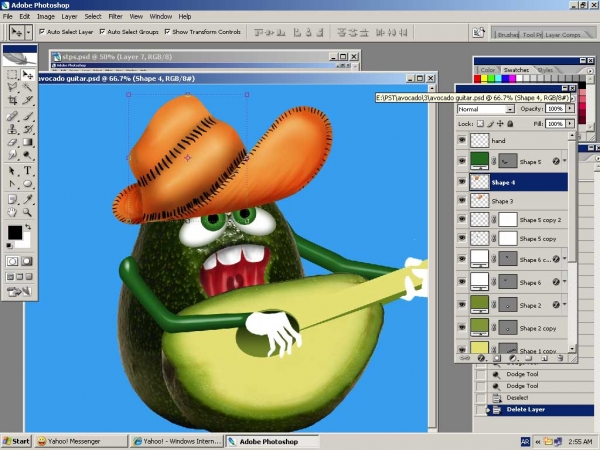Click Edit in ImageReady button
The height and width of the screenshot is (450, 600).
click(x=19, y=292)
